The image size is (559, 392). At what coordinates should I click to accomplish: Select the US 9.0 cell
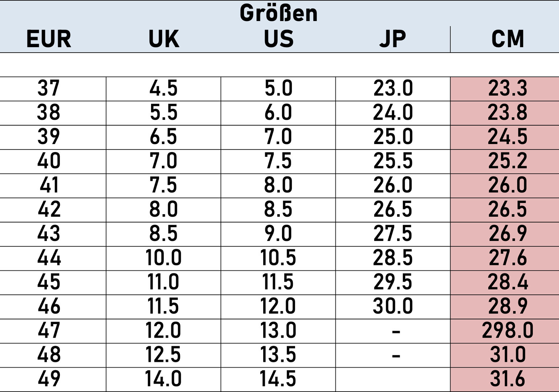(x=278, y=234)
